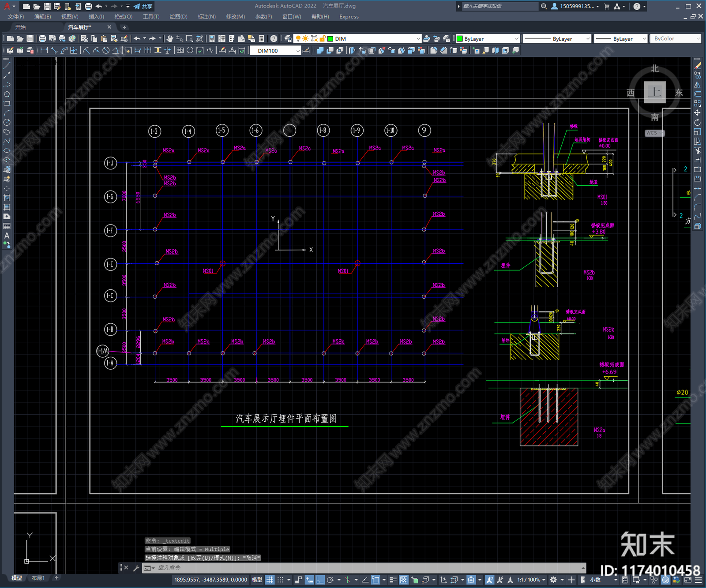Expand the DIM100 dimension style dropdown
The width and height of the screenshot is (706, 588).
pyautogui.click(x=275, y=51)
